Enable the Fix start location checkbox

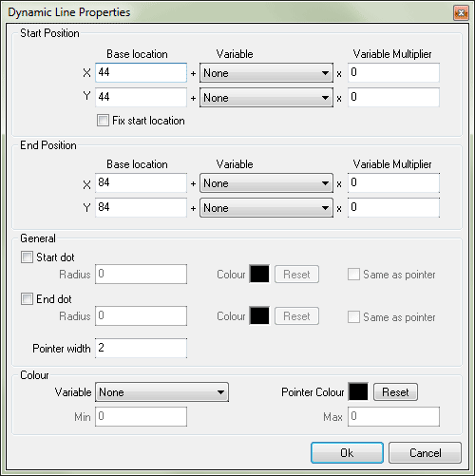click(x=103, y=121)
